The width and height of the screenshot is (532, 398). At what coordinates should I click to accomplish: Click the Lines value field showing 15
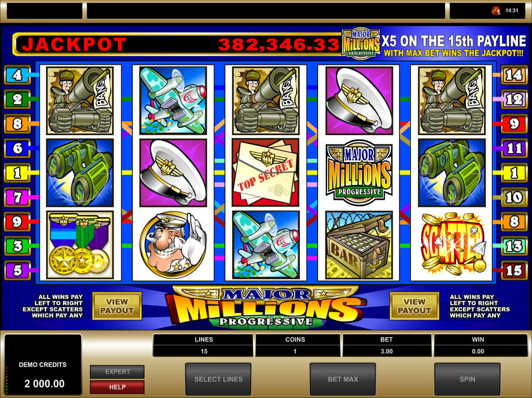coord(203,351)
